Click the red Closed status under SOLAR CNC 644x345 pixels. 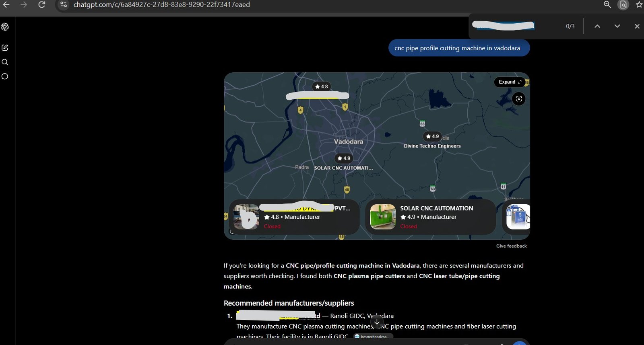[x=409, y=226]
